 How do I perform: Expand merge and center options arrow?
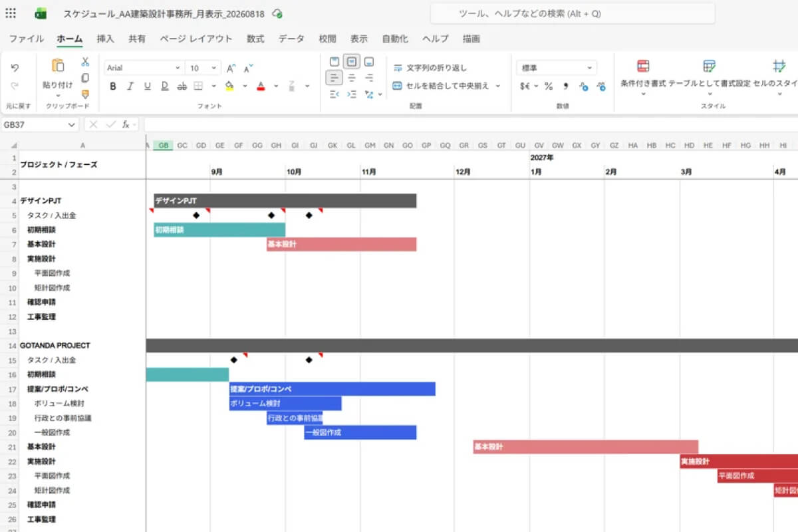click(497, 86)
